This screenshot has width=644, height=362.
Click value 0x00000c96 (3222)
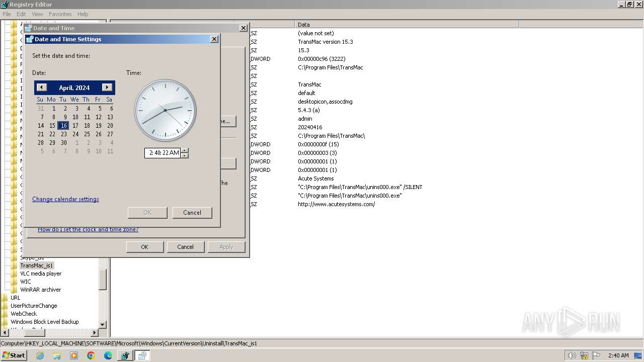click(x=321, y=59)
